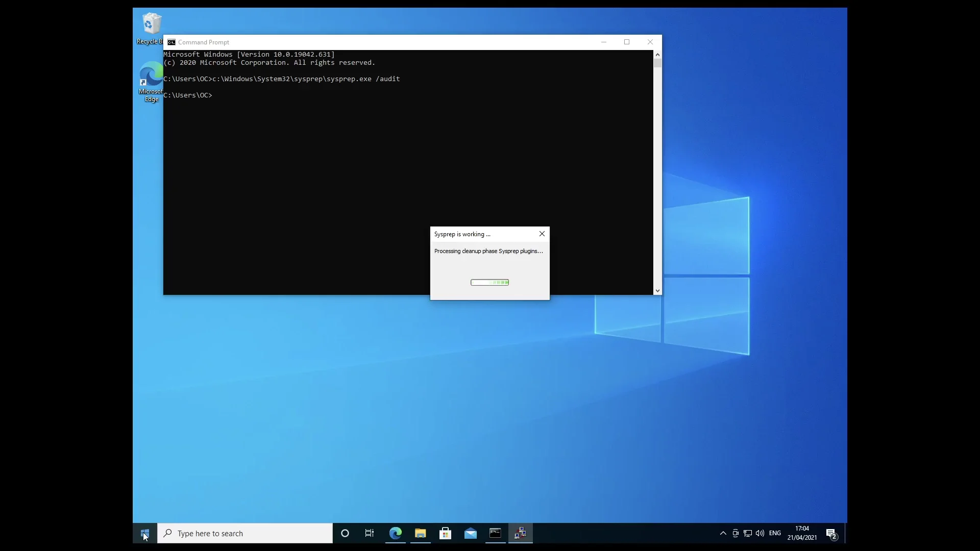The width and height of the screenshot is (980, 551).
Task: Click the 'Sysprep is working ...' dialog title
Action: coord(462,234)
